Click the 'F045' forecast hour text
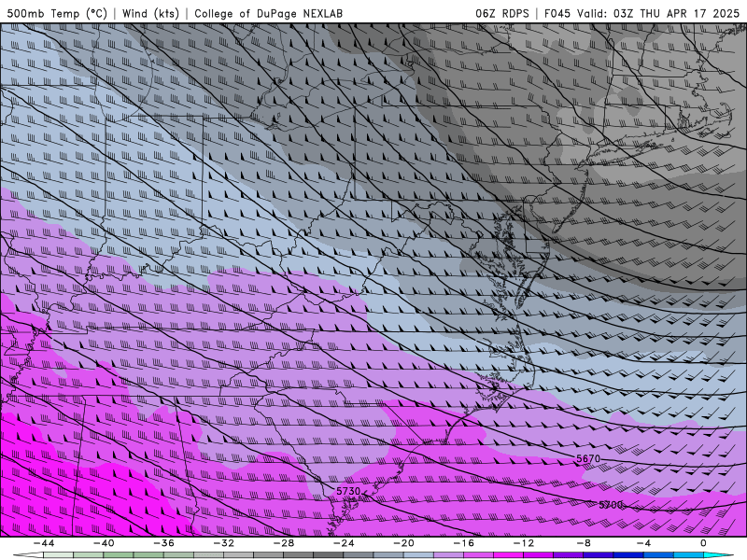Screen dimensions: 747x560 click(x=557, y=13)
